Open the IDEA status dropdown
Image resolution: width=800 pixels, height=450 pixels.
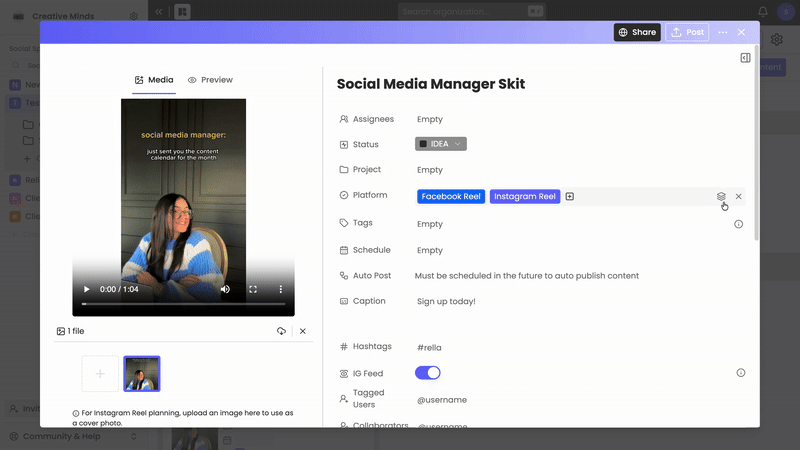tap(441, 144)
